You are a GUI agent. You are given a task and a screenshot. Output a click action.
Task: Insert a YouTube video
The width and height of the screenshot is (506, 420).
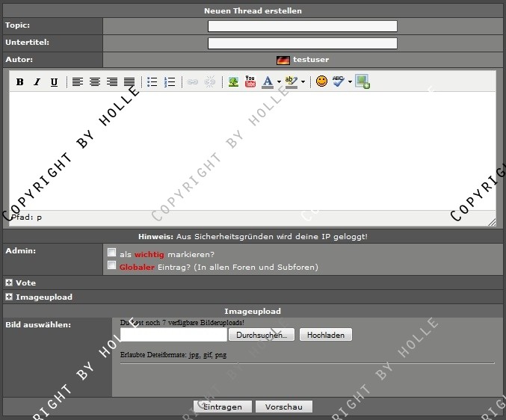[250, 81]
